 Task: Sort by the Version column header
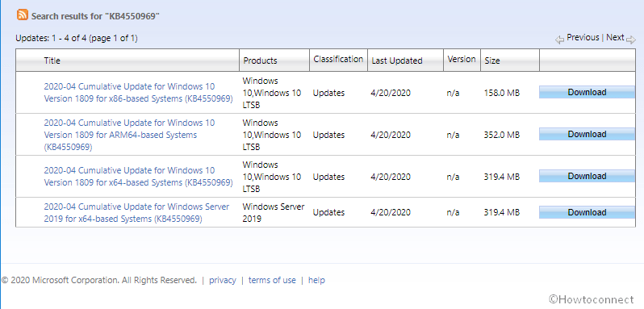[x=462, y=59]
